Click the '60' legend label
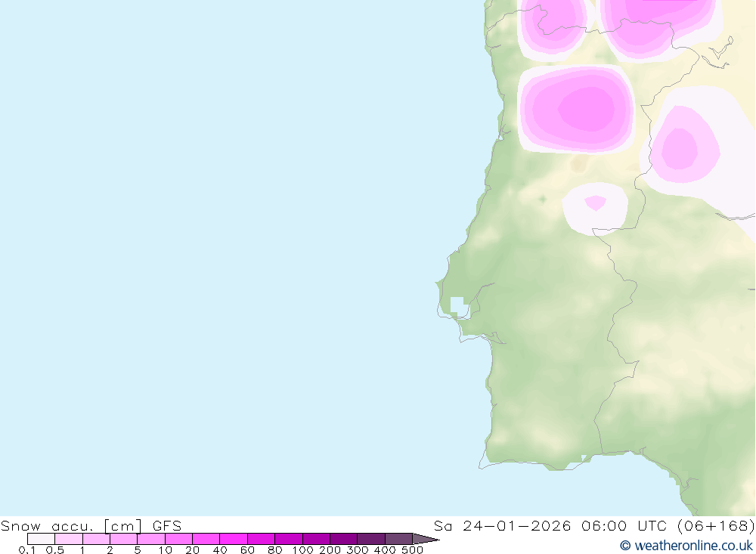The width and height of the screenshot is (756, 554). pyautogui.click(x=247, y=549)
